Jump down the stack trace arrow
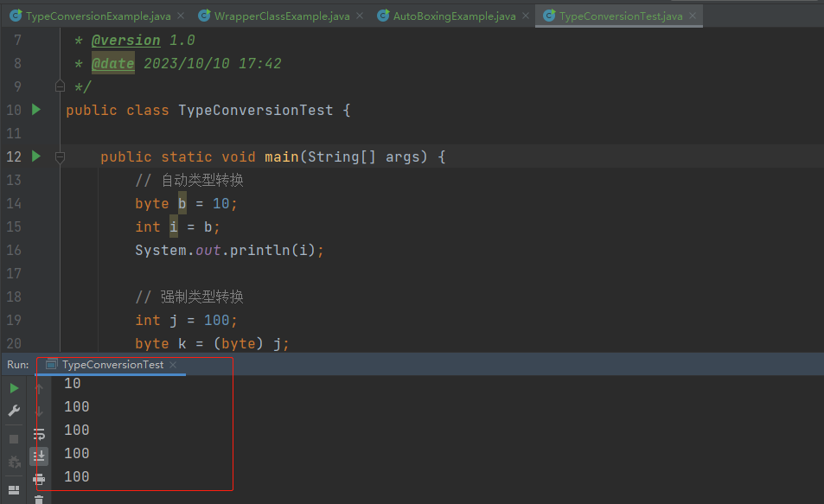Screen dimensions: 824x504 coord(39,411)
